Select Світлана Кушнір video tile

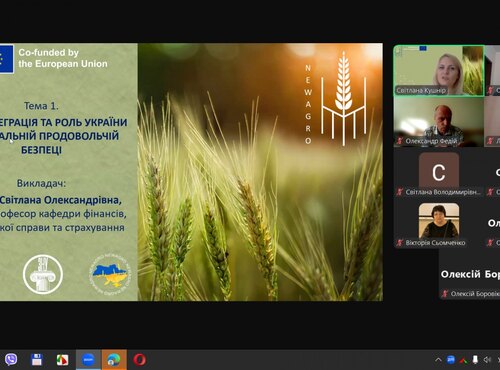[439, 71]
